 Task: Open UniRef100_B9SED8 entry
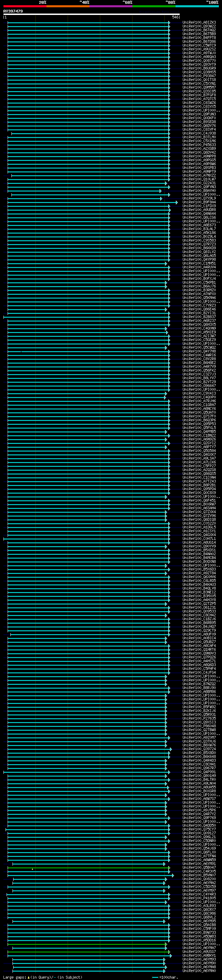tap(199, 122)
